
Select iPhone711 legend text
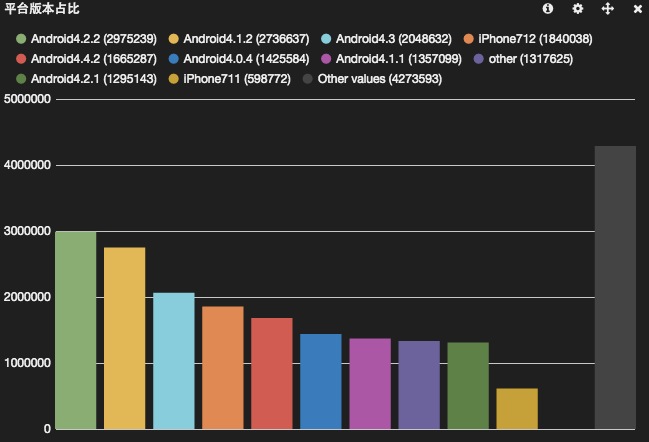[x=237, y=78]
